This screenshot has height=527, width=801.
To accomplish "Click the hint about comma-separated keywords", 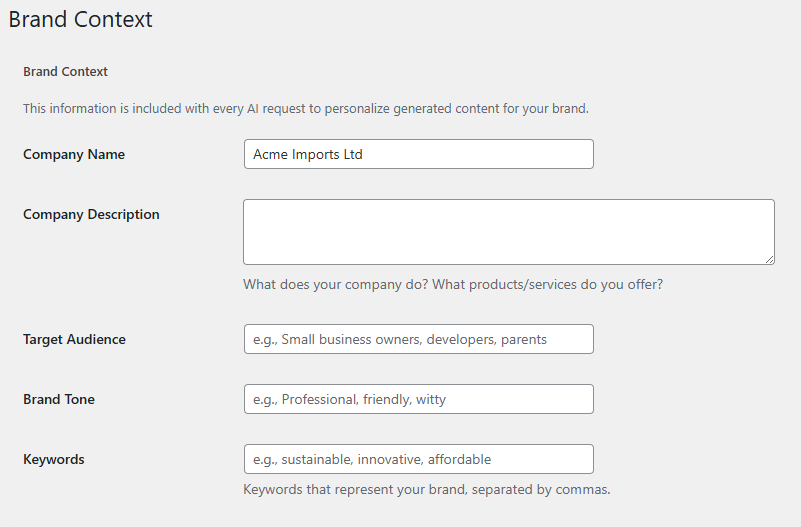I will coord(427,490).
